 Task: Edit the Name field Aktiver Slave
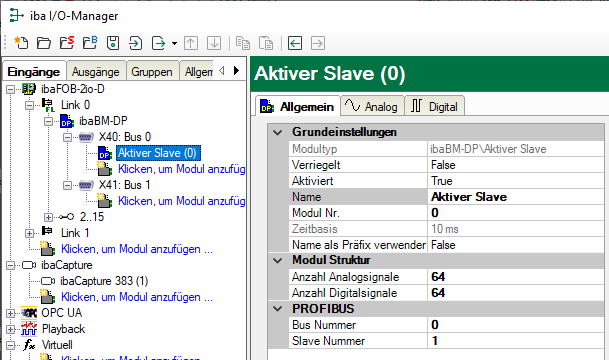[516, 197]
